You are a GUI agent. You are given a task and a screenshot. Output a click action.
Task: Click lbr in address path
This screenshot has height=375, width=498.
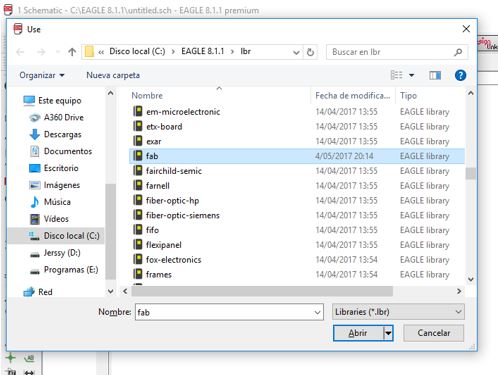pos(246,51)
